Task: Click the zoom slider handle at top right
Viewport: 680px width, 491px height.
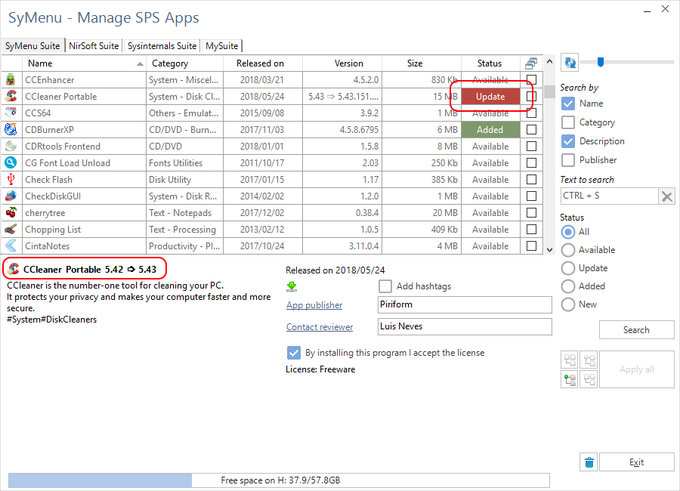Action: [x=601, y=62]
